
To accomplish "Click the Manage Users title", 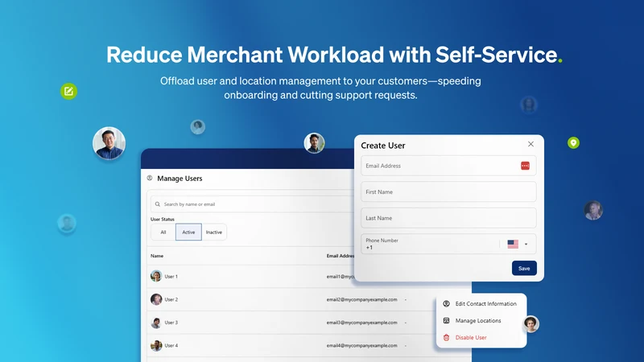I will (x=180, y=178).
